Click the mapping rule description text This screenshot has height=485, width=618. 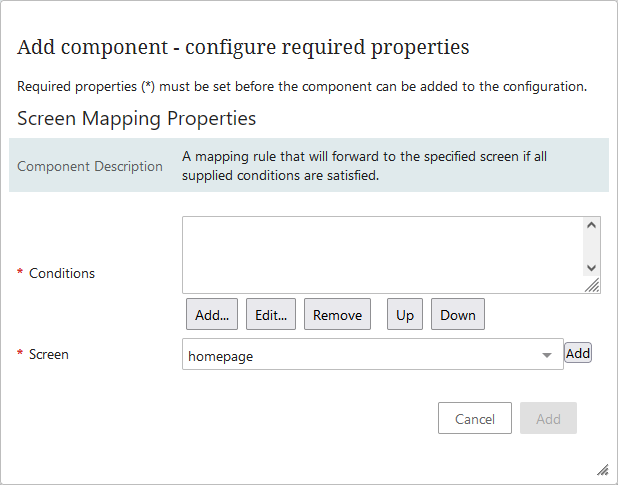point(365,166)
